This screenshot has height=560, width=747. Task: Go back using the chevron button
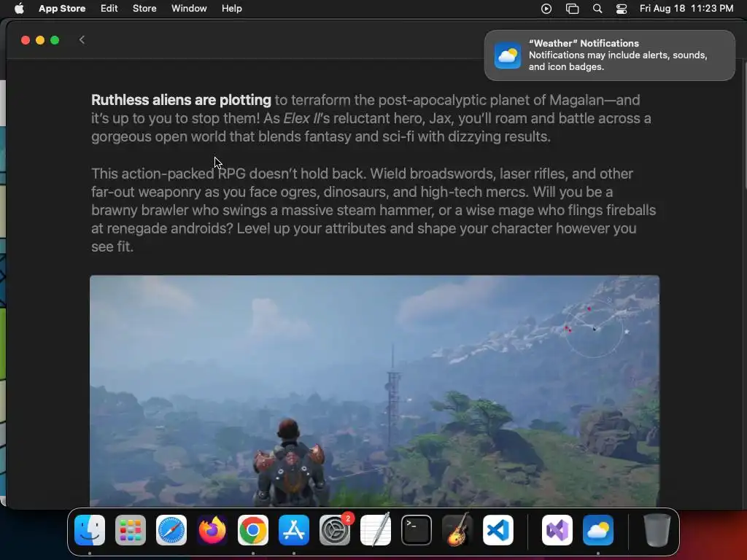pyautogui.click(x=82, y=40)
